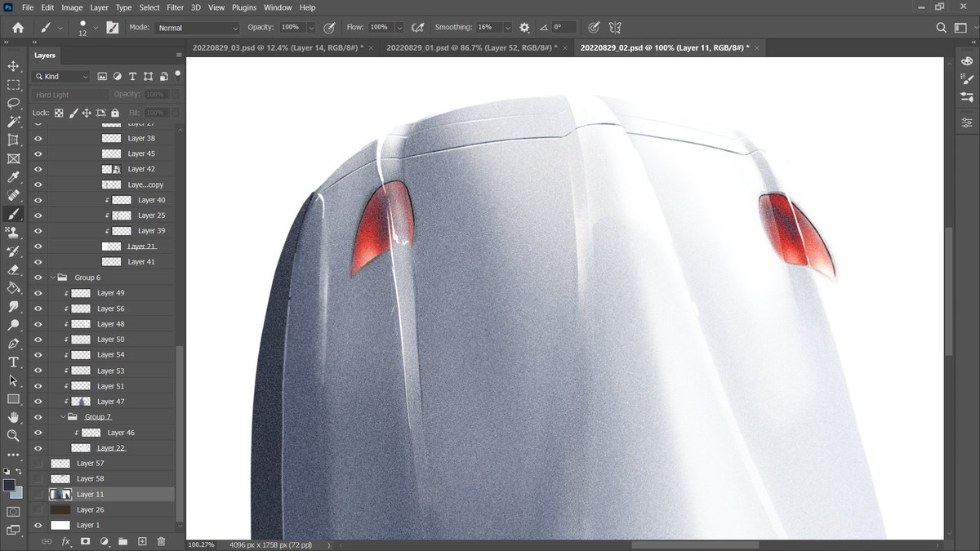Click the Home icon in options bar
The height and width of the screenshot is (551, 980).
(x=18, y=28)
